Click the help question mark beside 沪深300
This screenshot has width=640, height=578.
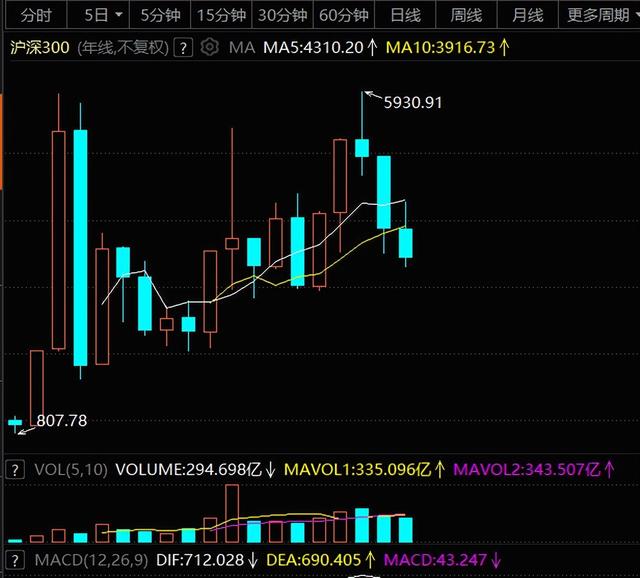coord(183,48)
